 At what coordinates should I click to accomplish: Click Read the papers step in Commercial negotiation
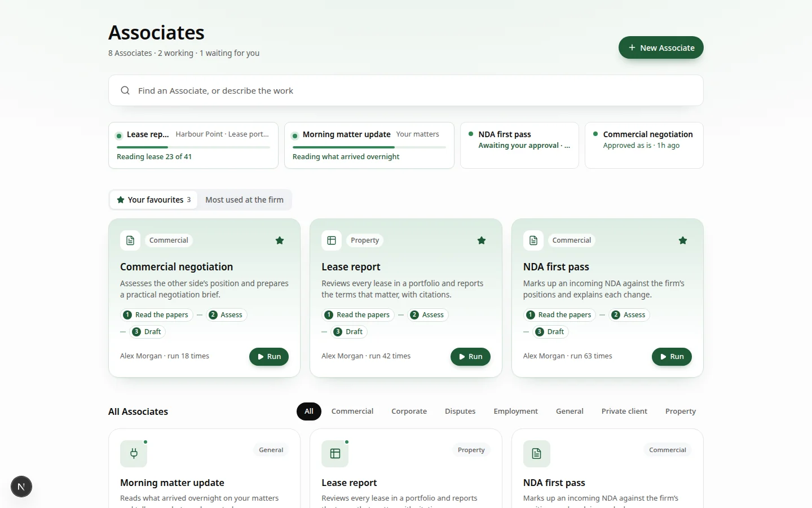(x=157, y=315)
